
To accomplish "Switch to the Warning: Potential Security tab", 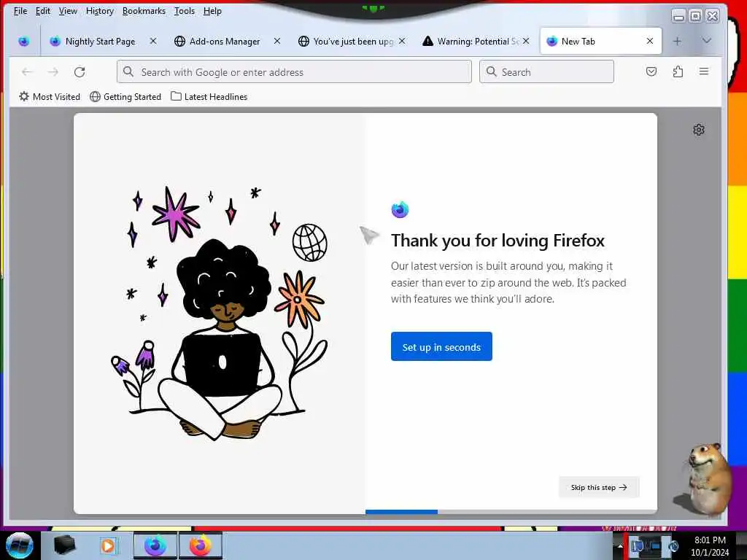I will click(x=476, y=42).
